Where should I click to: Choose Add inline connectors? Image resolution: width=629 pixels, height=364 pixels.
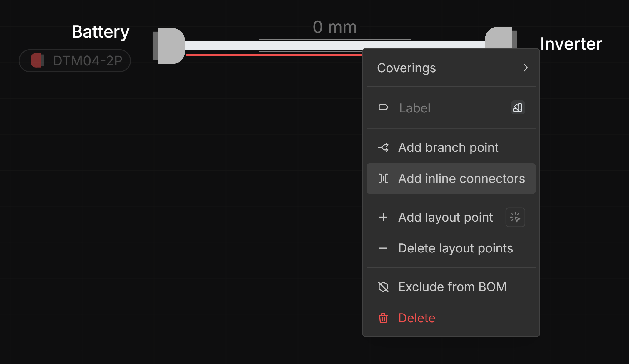pyautogui.click(x=461, y=178)
